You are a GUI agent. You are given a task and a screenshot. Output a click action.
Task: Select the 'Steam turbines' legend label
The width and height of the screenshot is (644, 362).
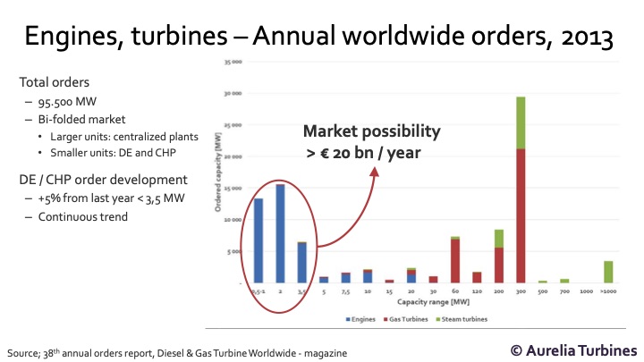tap(464, 319)
